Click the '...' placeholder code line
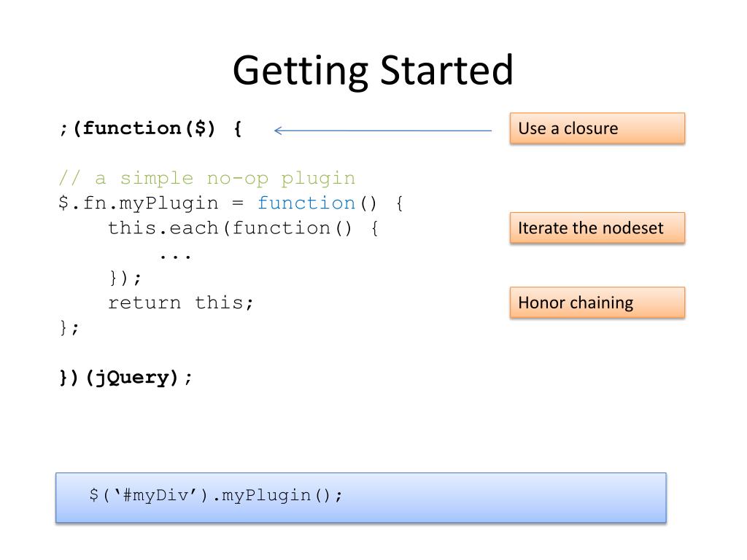Viewport: 747px width, 560px height. tap(175, 256)
